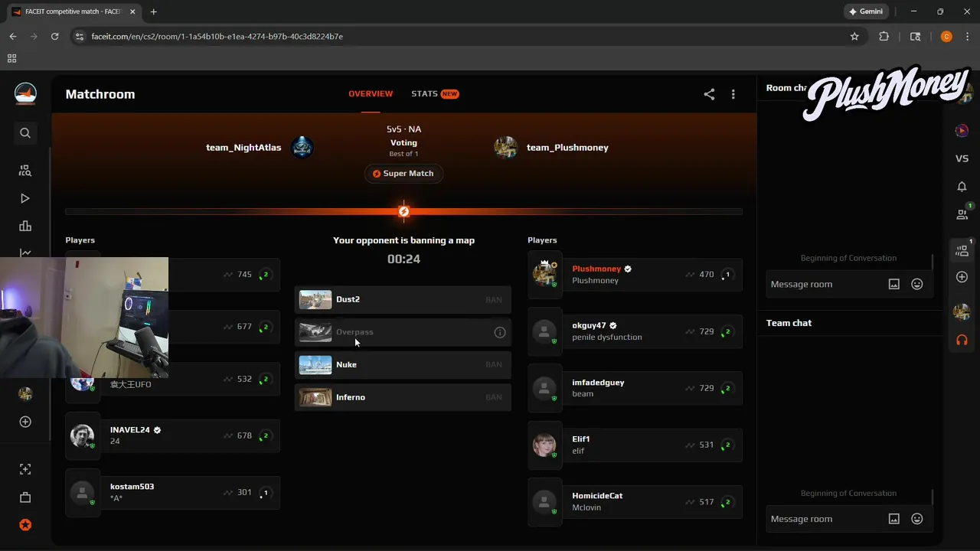Image resolution: width=980 pixels, height=551 pixels.
Task: Click INAVEL24's avatar picture
Action: (82, 435)
